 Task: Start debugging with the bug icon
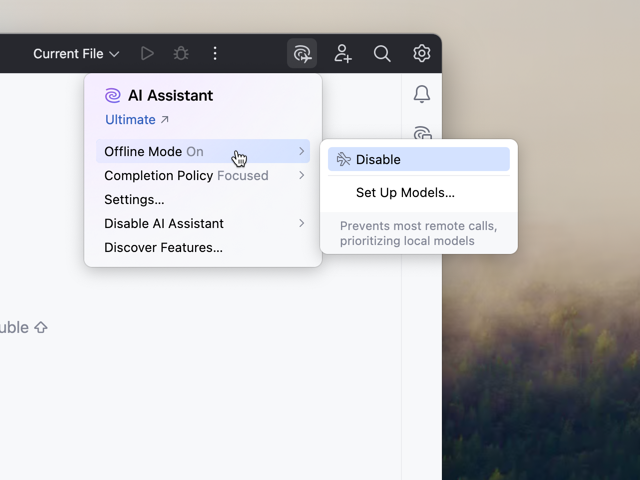(x=181, y=53)
